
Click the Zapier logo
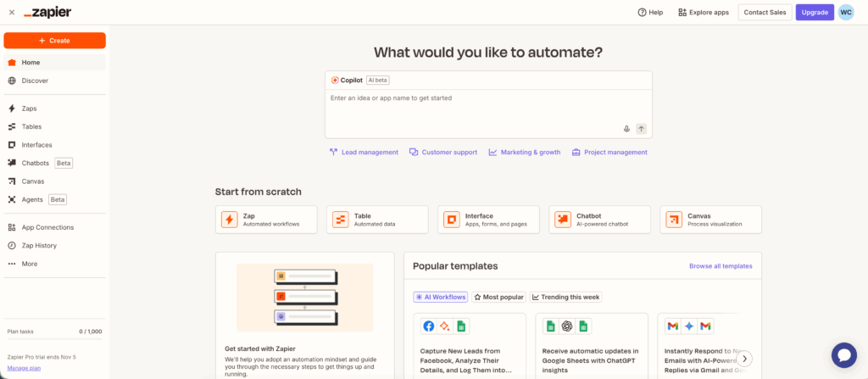[47, 12]
